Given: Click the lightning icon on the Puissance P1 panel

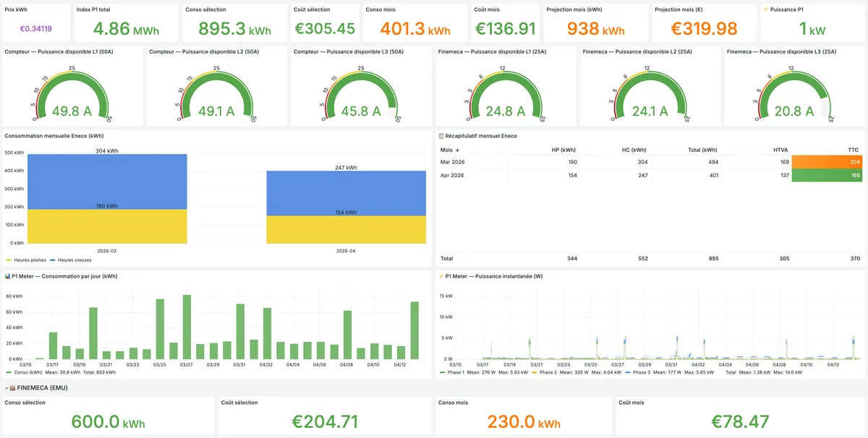Looking at the screenshot, I should (x=766, y=7).
